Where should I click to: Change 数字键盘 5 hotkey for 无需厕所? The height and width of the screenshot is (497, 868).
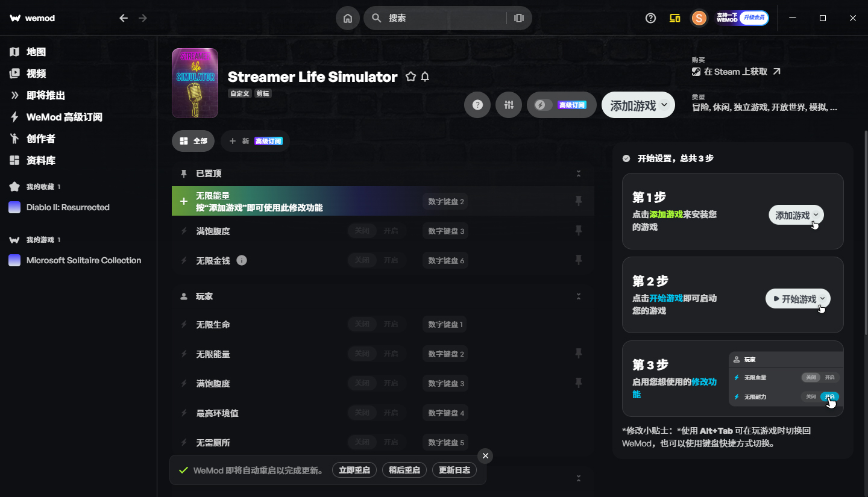coord(446,442)
